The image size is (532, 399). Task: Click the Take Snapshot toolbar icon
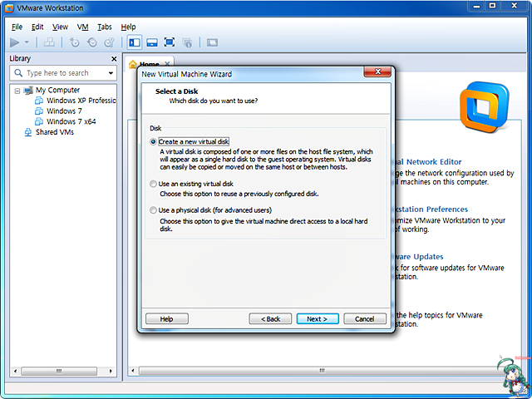[74, 42]
